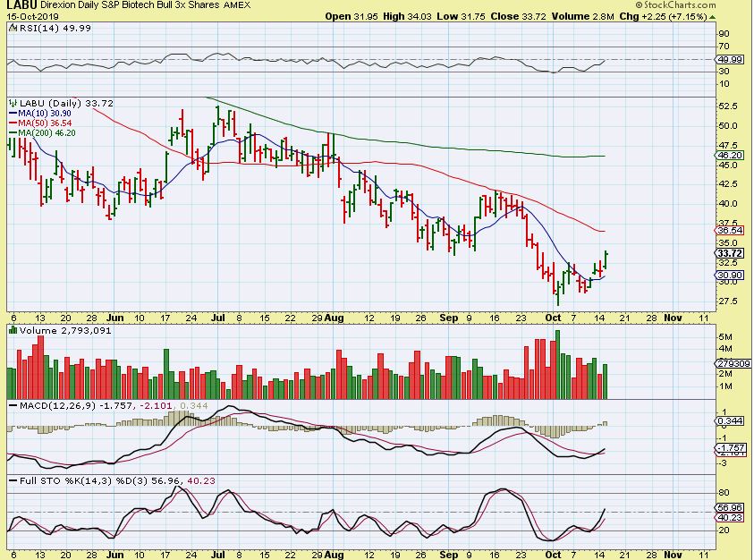Click the black legend dash before MACD(12,26,9)
This screenshot has height=560, width=754.
click(x=13, y=406)
